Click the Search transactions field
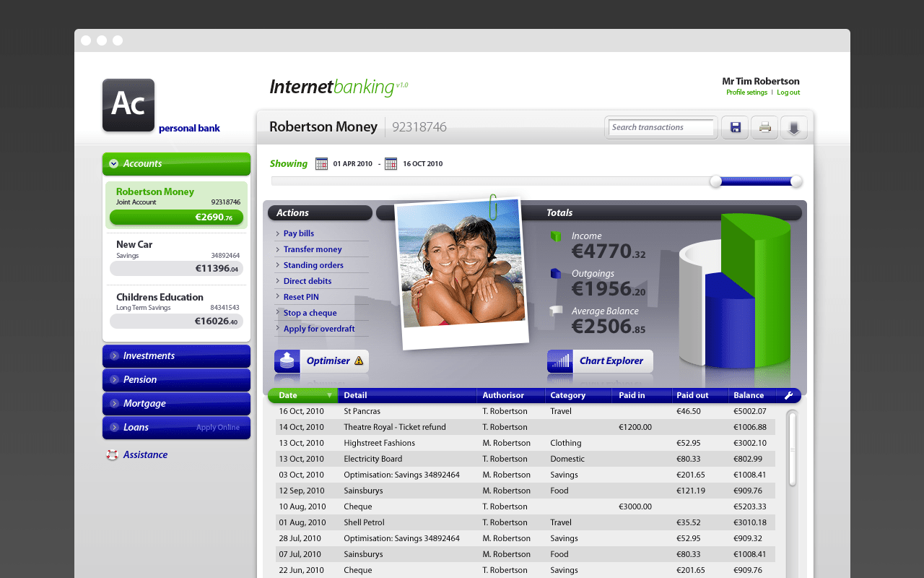 coord(661,128)
